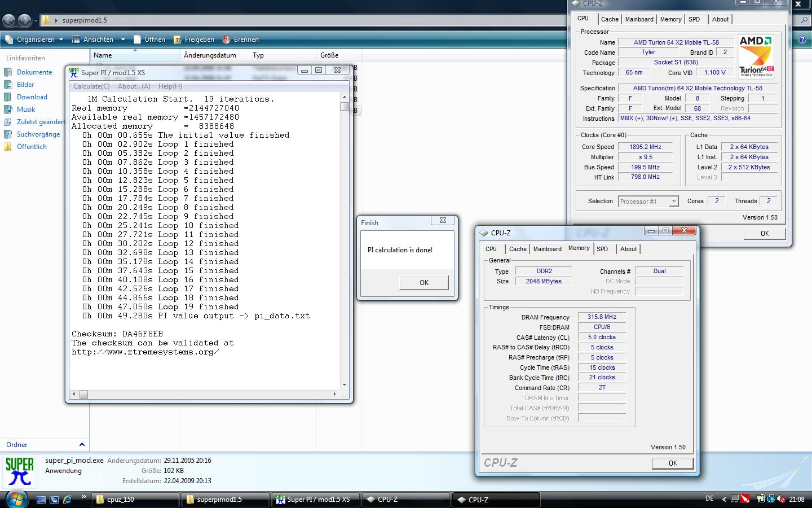Open Help(H) menu in Super PI
Screen dimensions: 812x508
pos(170,86)
